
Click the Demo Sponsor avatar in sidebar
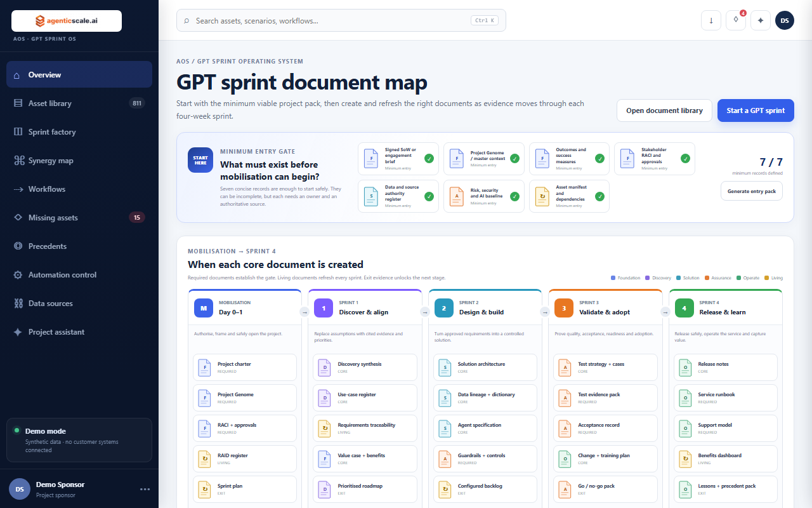[20, 489]
